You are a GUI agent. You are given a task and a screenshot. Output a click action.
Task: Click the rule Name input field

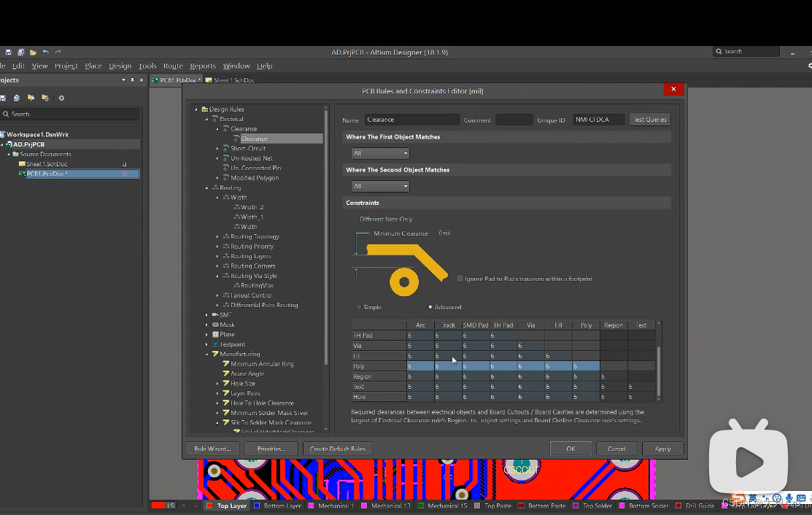[x=411, y=120]
